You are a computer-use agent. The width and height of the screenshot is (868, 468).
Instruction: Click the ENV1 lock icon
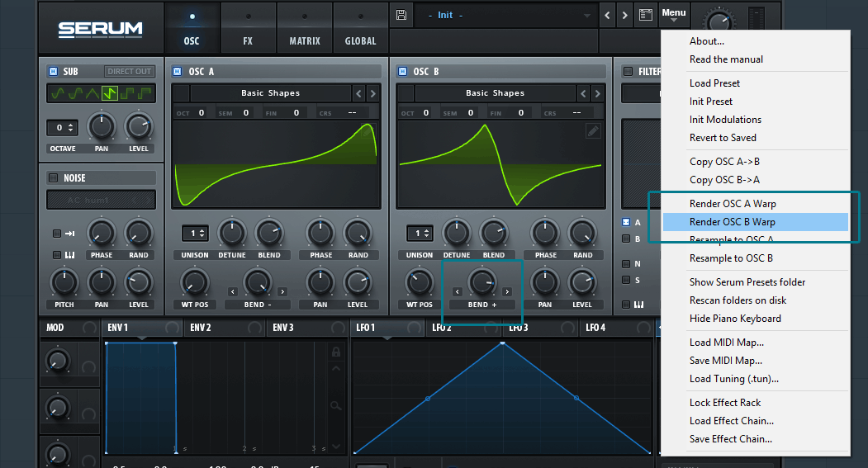pos(335,352)
